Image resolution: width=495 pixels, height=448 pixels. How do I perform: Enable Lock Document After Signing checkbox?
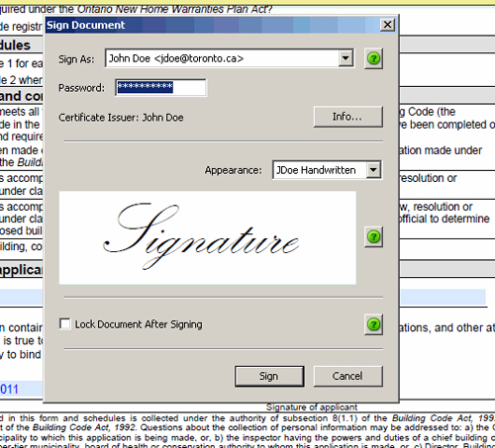pyautogui.click(x=65, y=323)
